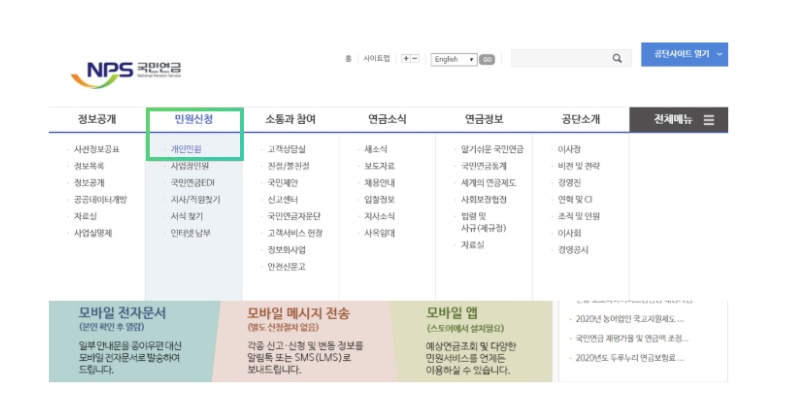Click the minus zoom-out text size icon
Viewport: 791px width, 395px height.
(x=415, y=59)
